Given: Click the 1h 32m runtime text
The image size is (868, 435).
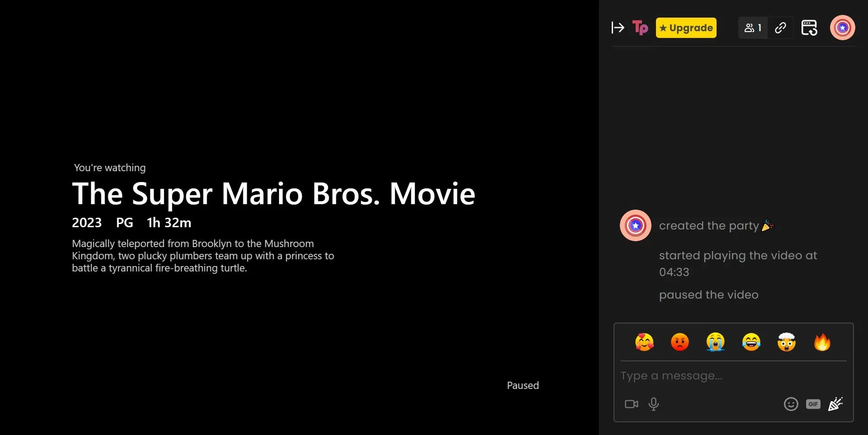Looking at the screenshot, I should [x=169, y=223].
